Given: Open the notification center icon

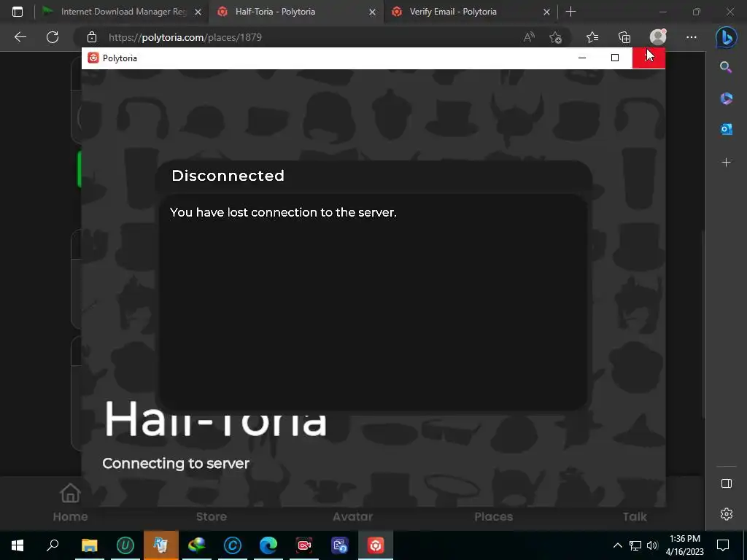Looking at the screenshot, I should coord(723,545).
